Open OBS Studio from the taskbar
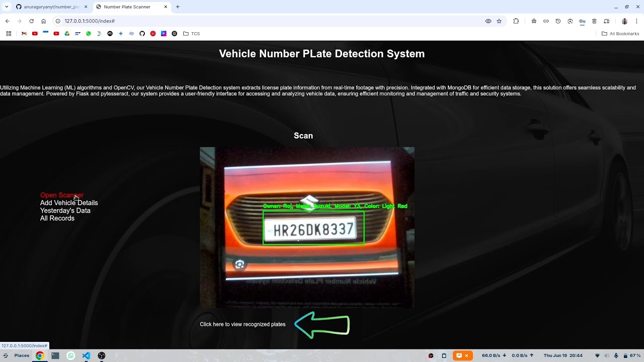The width and height of the screenshot is (644, 362). pyautogui.click(x=102, y=355)
